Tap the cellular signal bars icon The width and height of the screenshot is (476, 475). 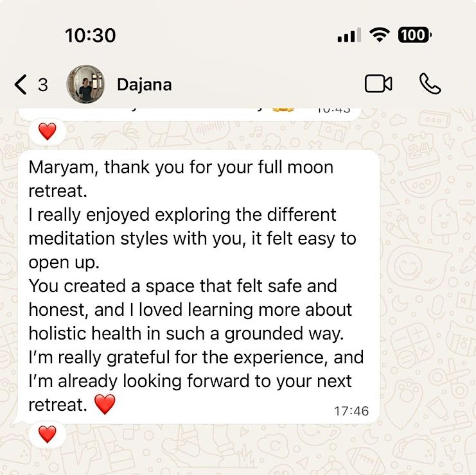349,35
